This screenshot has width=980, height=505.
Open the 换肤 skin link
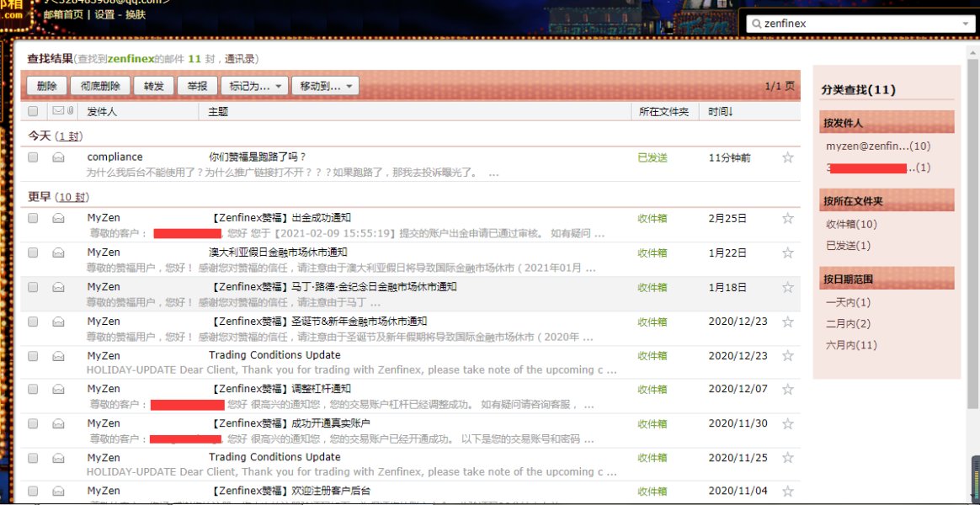point(136,14)
